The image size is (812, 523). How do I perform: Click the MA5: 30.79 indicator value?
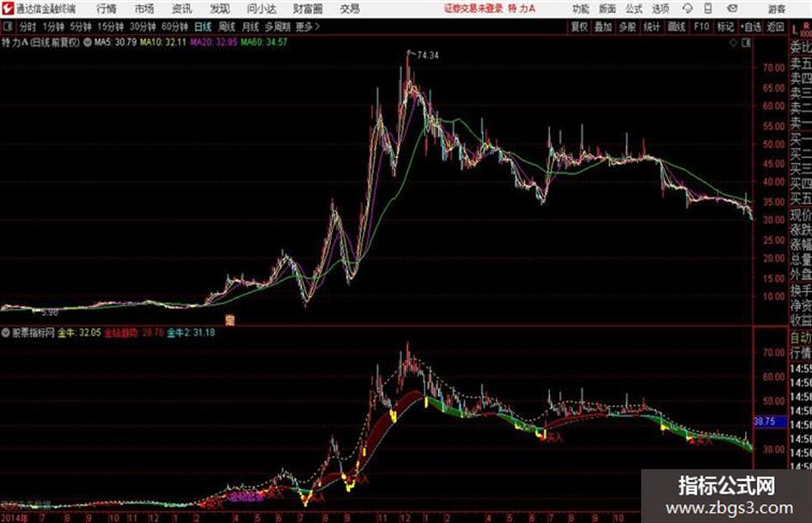click(115, 42)
